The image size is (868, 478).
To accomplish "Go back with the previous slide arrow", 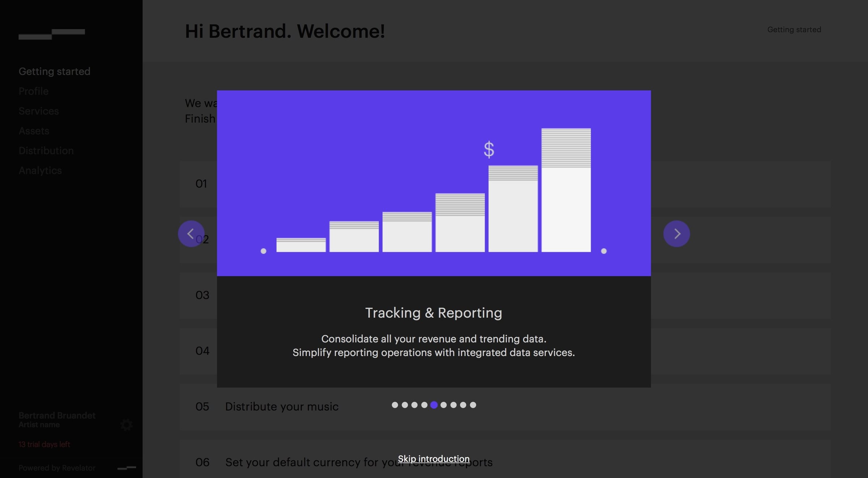I will (x=191, y=234).
